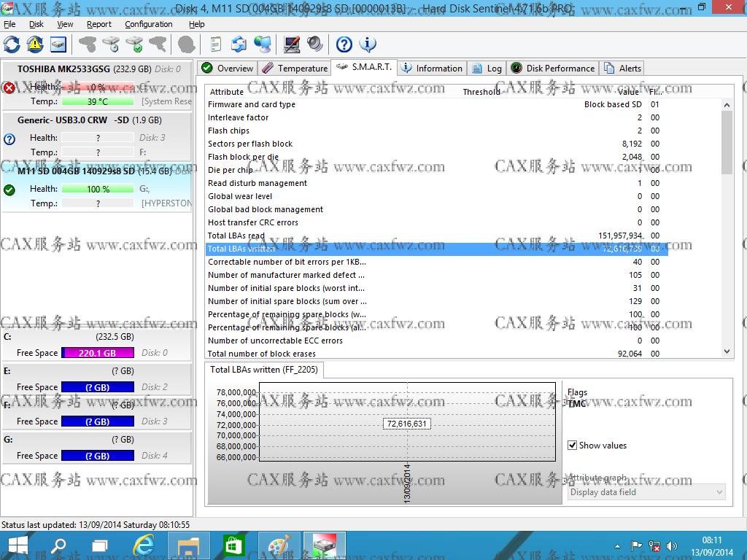
Task: Click the globe with monitor toolbar icon
Action: pyautogui.click(x=263, y=44)
